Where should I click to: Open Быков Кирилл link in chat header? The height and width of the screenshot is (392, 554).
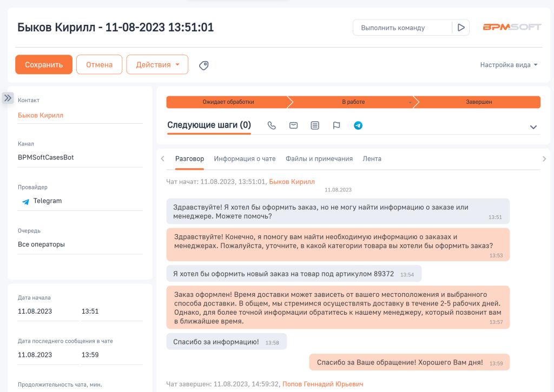tap(292, 182)
